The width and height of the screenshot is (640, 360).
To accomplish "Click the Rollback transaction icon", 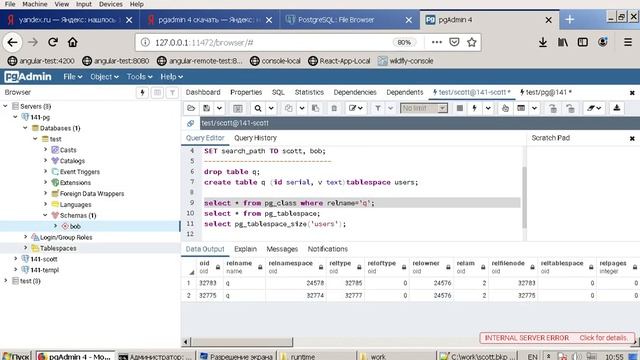I will click(570, 108).
